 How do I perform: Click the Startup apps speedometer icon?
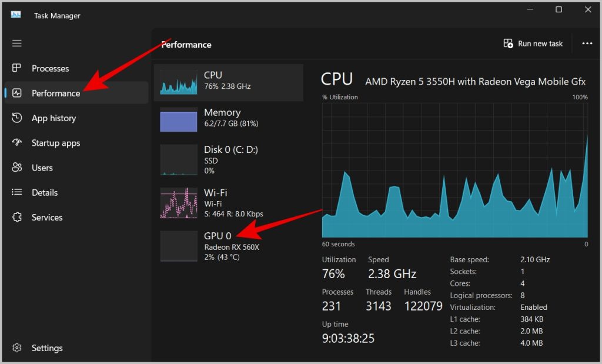pos(16,143)
